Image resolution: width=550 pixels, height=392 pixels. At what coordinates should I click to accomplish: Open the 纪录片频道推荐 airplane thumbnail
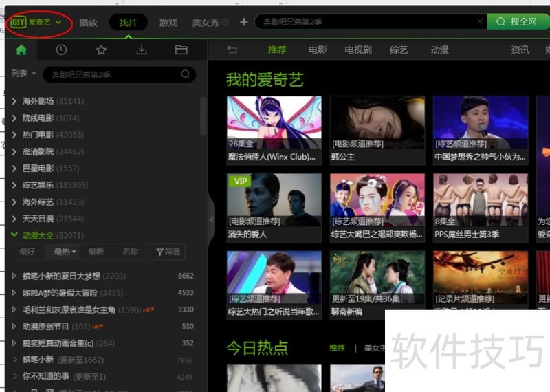(x=481, y=277)
